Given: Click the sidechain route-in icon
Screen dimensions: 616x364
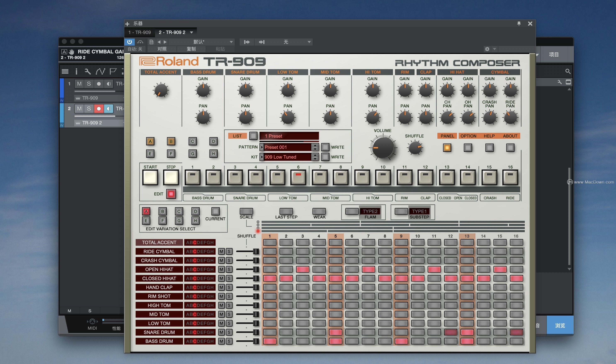Looking at the screenshot, I should tap(247, 42).
